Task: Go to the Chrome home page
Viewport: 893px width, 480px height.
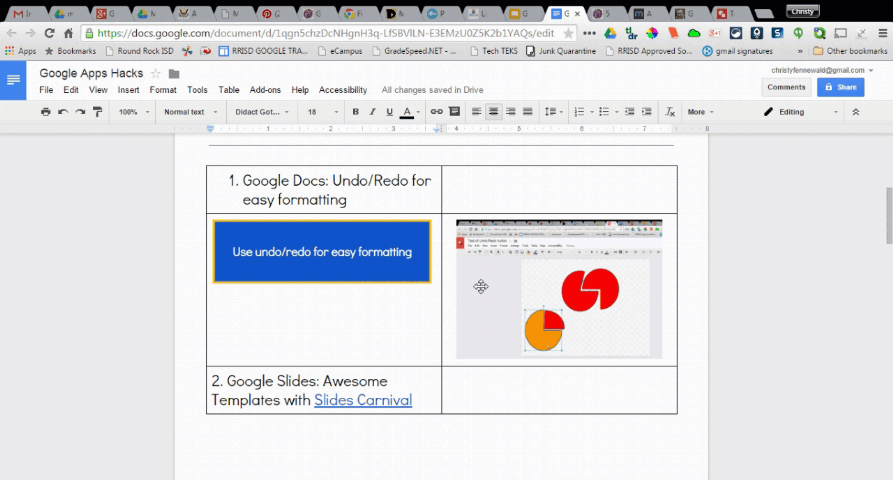Action: 68,33
